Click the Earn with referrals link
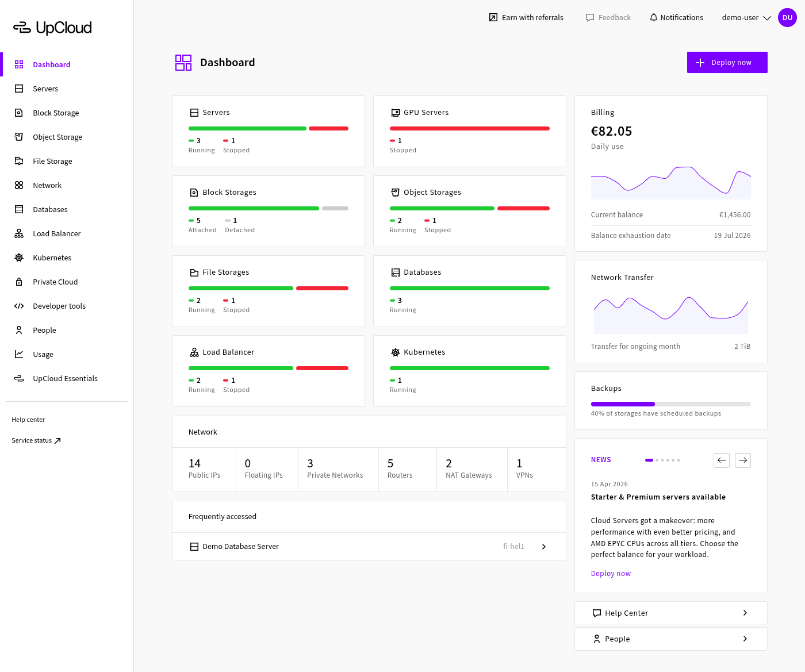 pos(526,17)
